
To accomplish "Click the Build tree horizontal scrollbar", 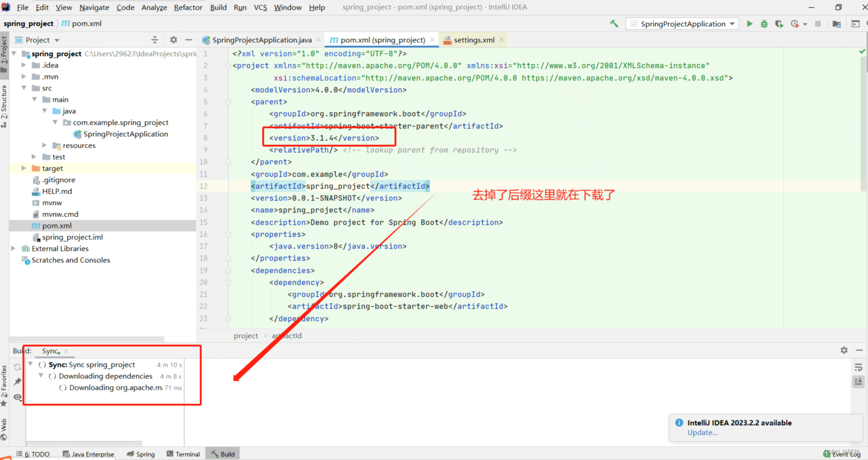I will coord(84,443).
